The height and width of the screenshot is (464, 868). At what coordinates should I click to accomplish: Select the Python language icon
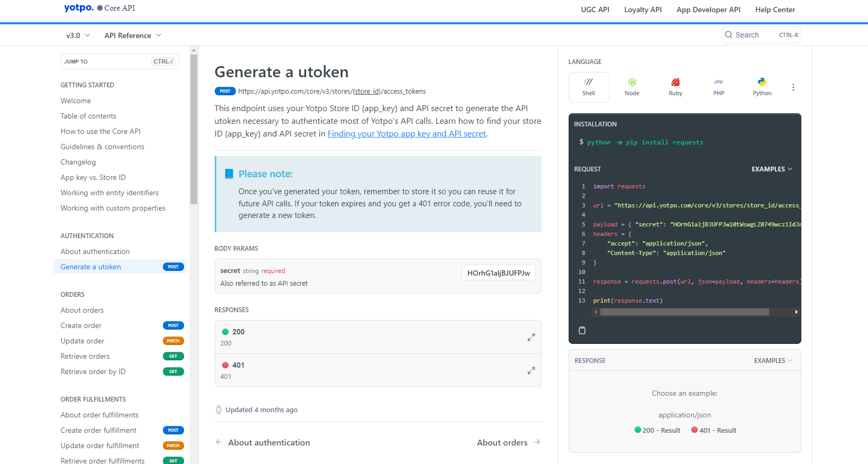pyautogui.click(x=762, y=87)
